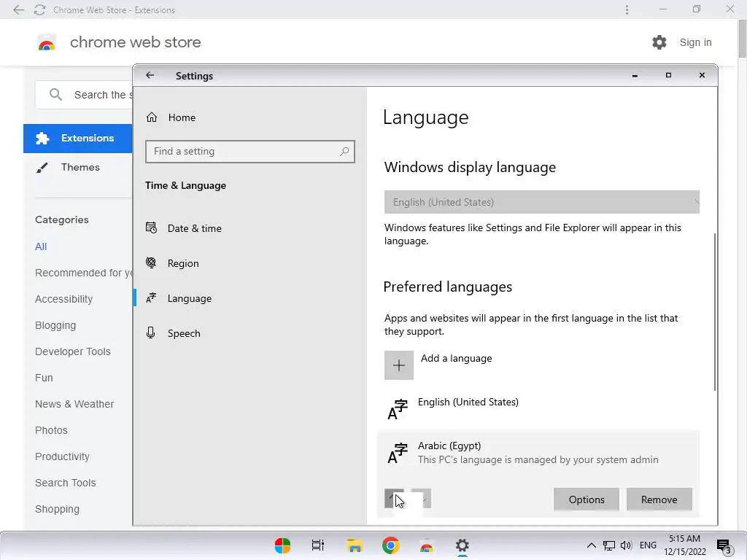Select Fun category
Image resolution: width=747 pixels, height=560 pixels.
[44, 378]
